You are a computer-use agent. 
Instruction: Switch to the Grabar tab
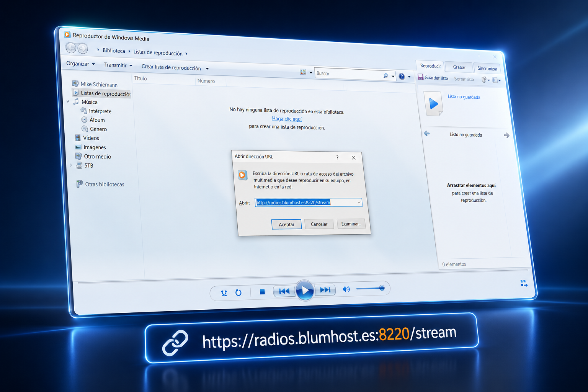[459, 67]
